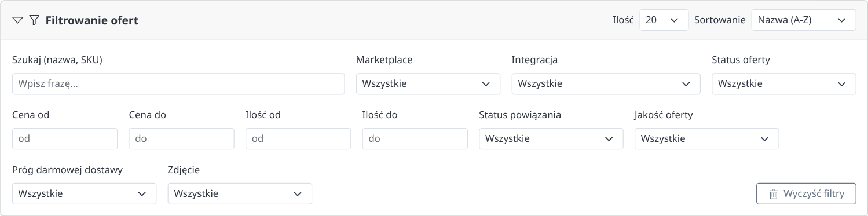
Task: Open the Jakość oferty dropdown
Action: (x=706, y=139)
